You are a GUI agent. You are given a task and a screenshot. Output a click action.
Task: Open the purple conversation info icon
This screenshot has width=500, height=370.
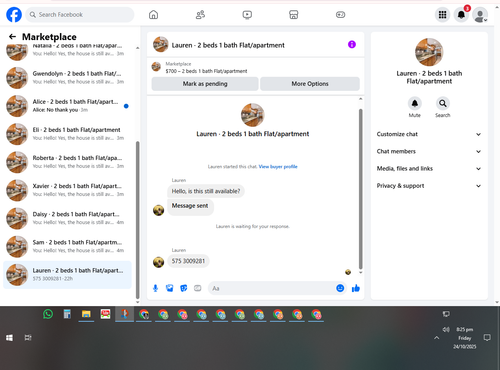pos(352,44)
